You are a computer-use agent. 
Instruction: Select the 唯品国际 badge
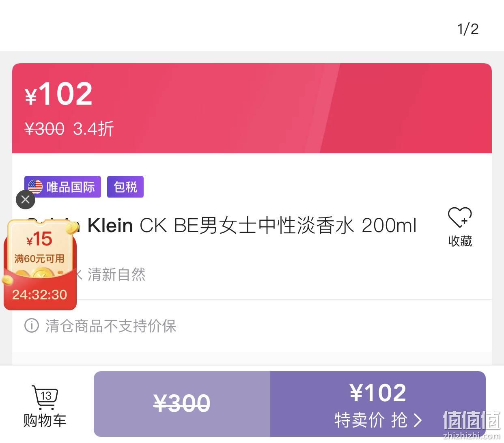click(x=62, y=187)
